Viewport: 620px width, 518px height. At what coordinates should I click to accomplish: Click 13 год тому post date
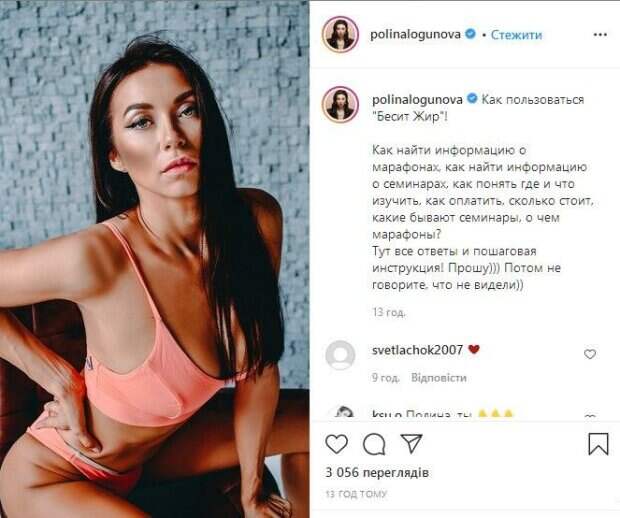pos(356,494)
